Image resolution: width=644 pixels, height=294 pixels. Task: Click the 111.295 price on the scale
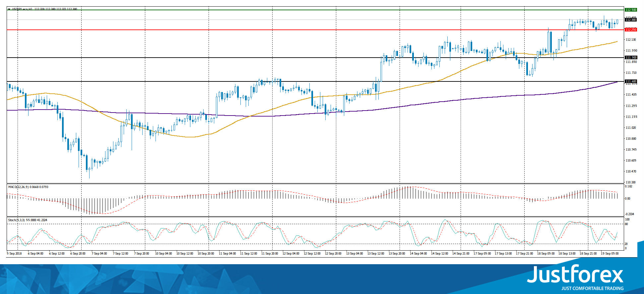coord(631,106)
